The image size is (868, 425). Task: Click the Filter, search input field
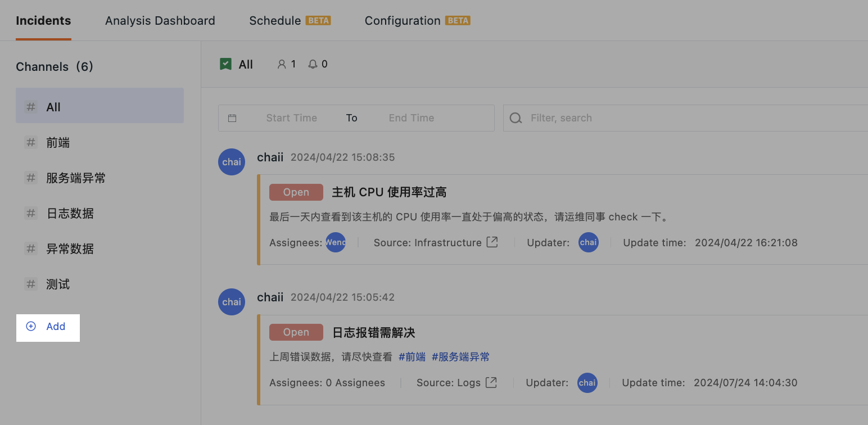(x=675, y=118)
